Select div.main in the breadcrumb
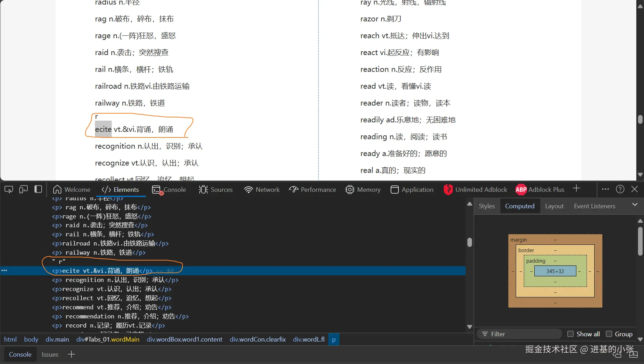This screenshot has height=364, width=644. coord(57,339)
